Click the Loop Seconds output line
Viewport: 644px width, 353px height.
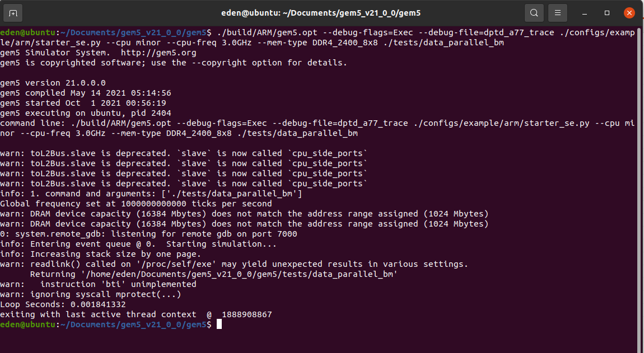point(63,304)
